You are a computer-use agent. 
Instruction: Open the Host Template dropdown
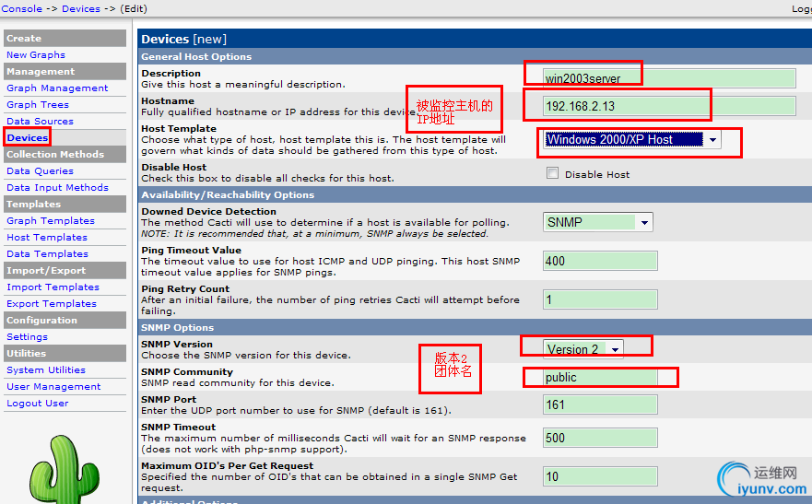point(631,139)
